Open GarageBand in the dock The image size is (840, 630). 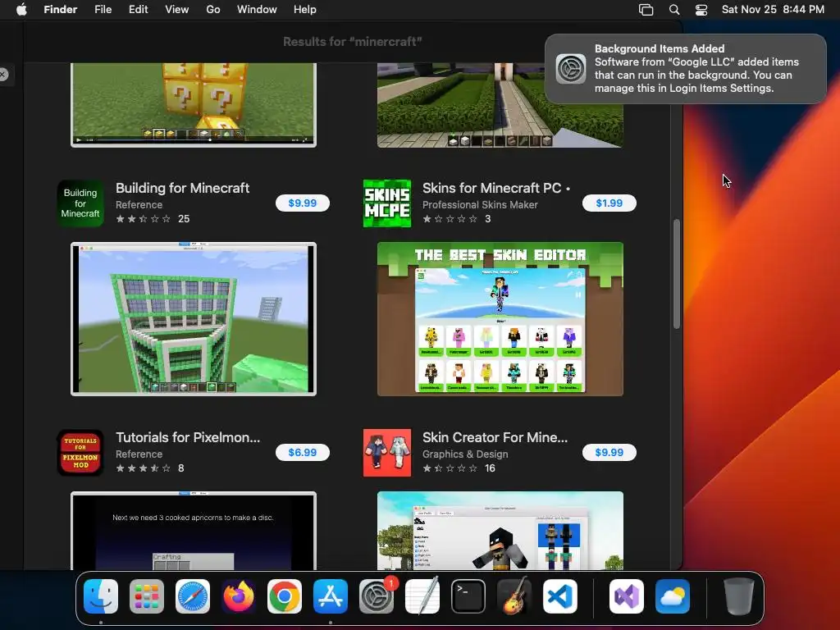click(514, 596)
